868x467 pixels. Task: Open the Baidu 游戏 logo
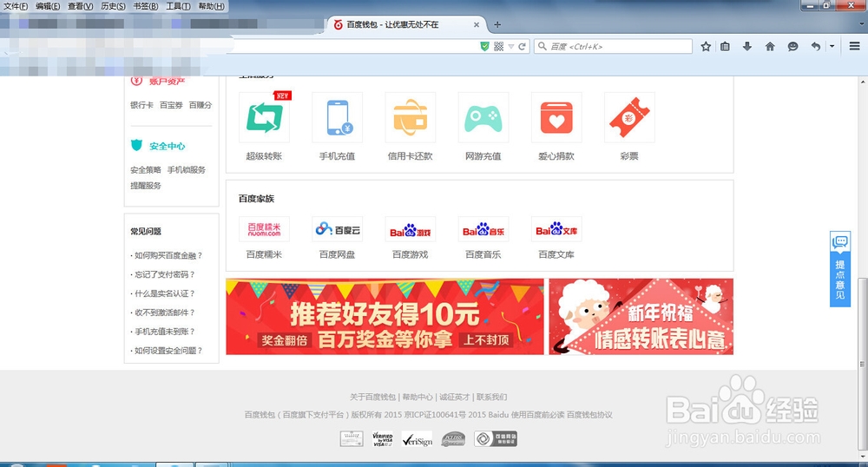[x=411, y=229]
